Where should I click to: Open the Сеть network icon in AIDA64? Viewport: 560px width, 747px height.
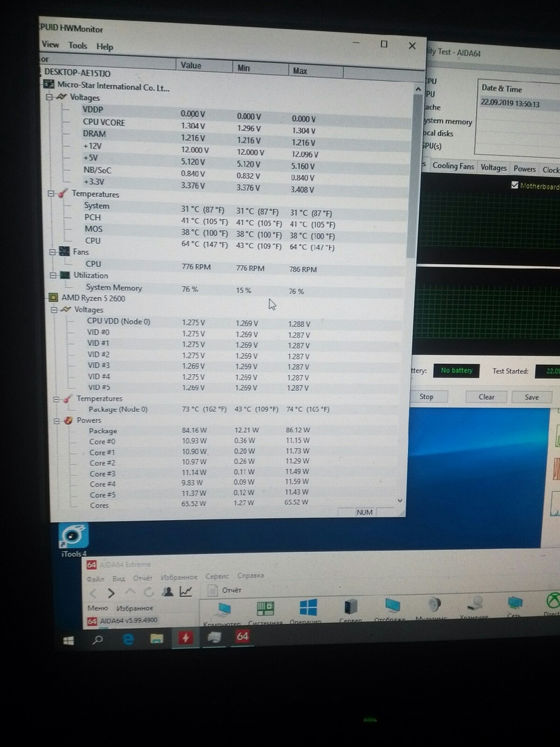[515, 607]
